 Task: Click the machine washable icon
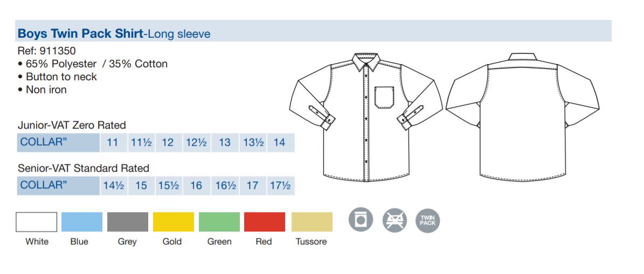[361, 220]
